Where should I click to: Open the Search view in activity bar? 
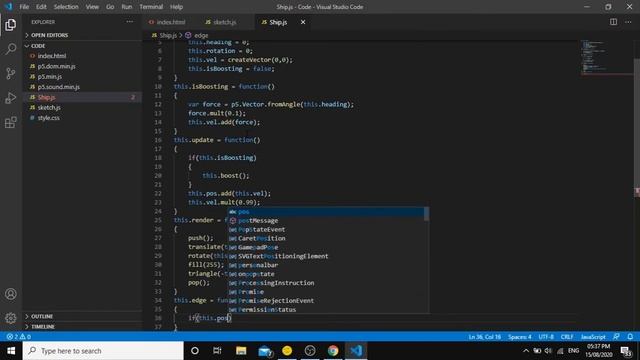tap(11, 49)
